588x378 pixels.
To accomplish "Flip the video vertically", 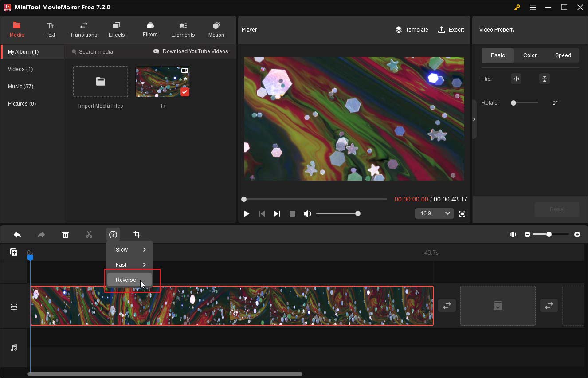I will click(545, 79).
